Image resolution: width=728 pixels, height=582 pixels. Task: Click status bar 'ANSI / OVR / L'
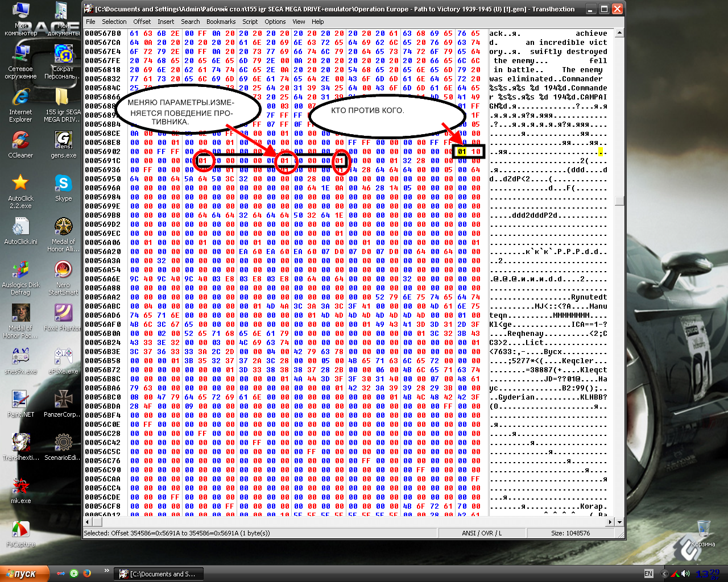pos(482,533)
